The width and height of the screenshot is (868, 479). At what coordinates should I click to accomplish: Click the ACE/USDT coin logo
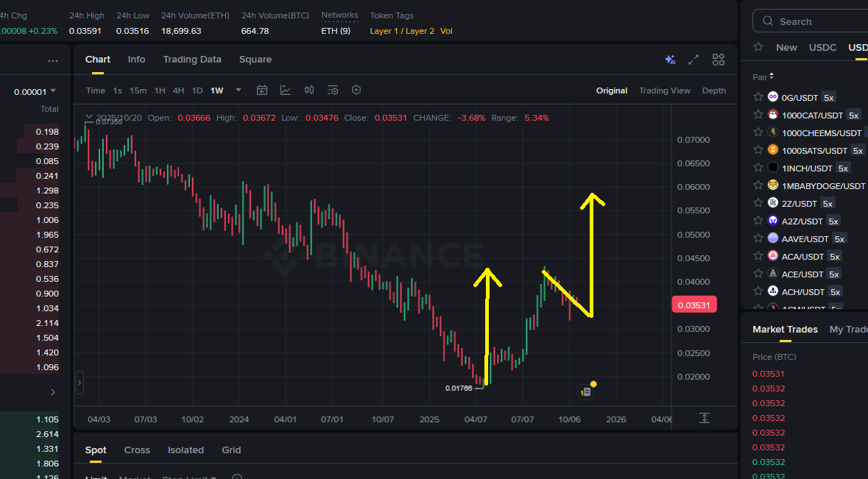click(x=773, y=274)
